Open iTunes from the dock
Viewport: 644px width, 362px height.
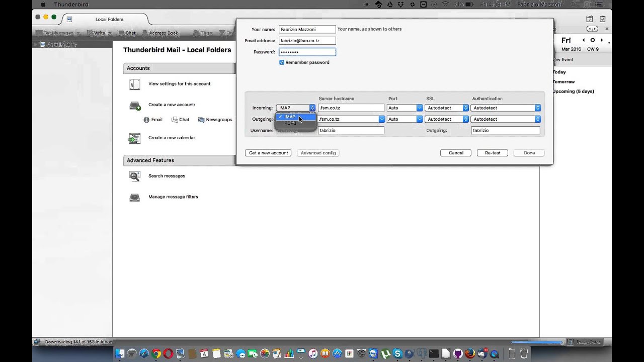click(x=313, y=353)
